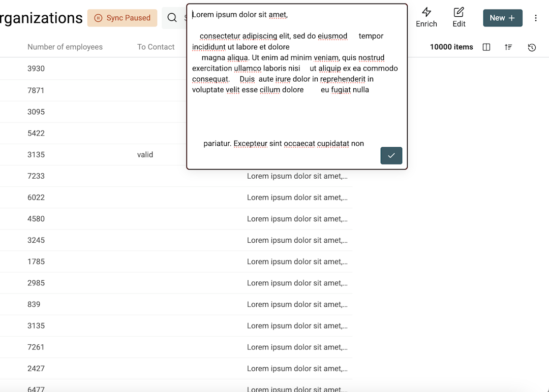Open search with the magnifier icon
Screen dimensions: 549x392
[173, 18]
